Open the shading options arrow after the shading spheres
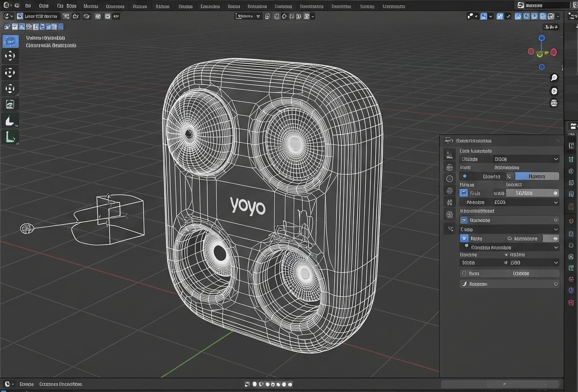This screenshot has width=578, height=392. (x=558, y=16)
